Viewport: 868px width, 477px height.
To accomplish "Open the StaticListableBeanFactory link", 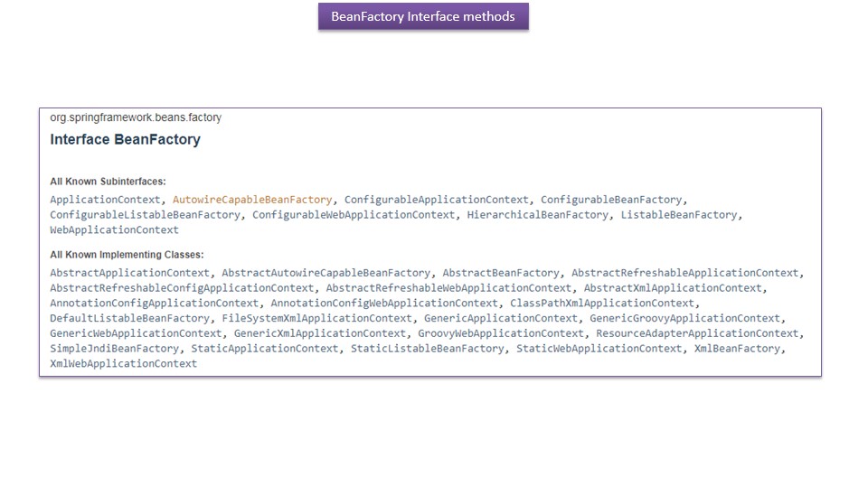I will pyautogui.click(x=428, y=349).
